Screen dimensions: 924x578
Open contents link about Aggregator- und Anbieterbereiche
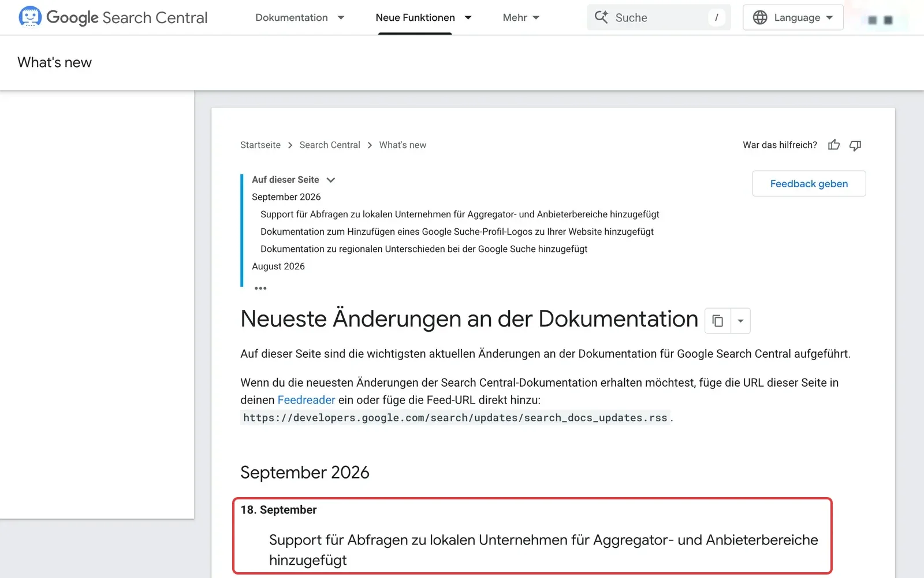[460, 214]
